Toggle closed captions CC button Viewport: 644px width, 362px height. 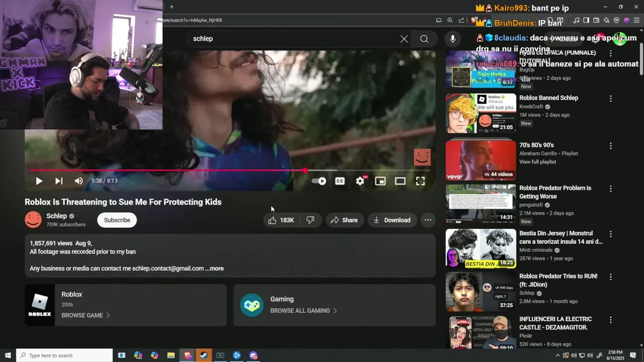click(x=340, y=181)
